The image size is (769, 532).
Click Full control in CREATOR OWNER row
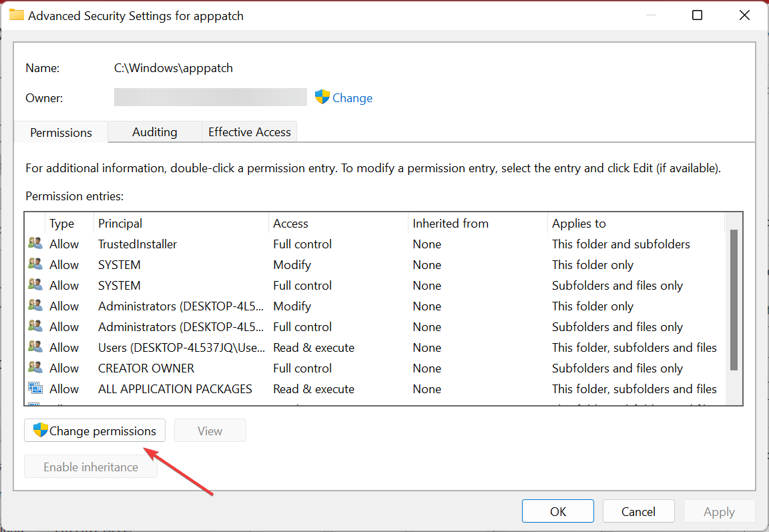coord(302,368)
